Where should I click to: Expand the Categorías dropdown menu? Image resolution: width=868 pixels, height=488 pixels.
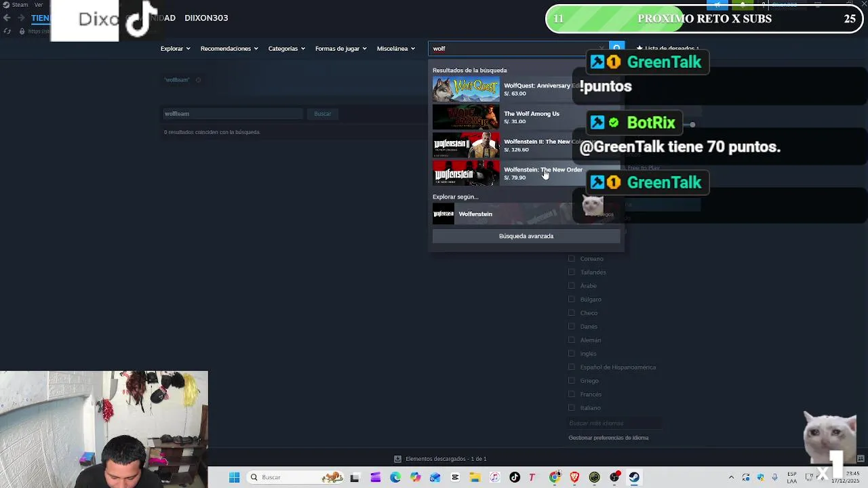tap(286, 49)
